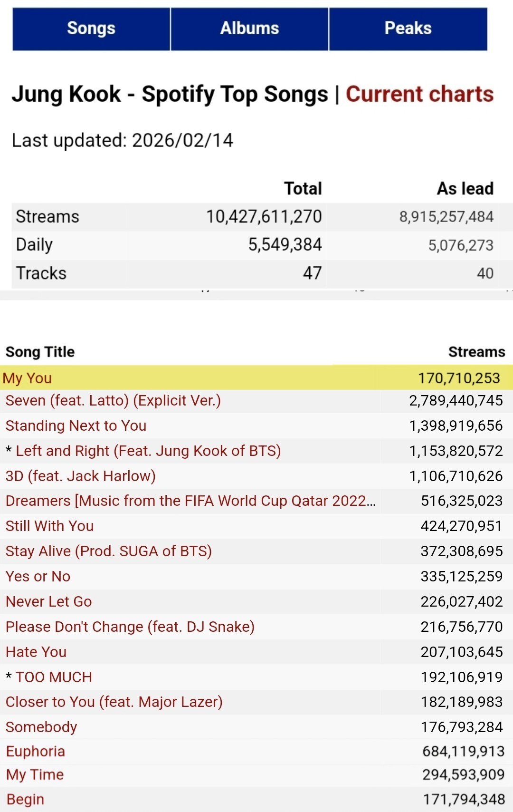
Task: Click the Never Let Go link
Action: 49,601
